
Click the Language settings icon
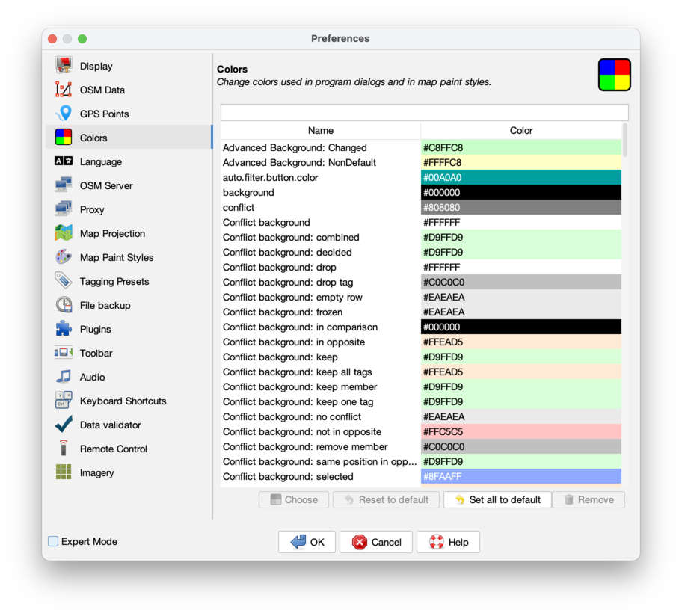(63, 161)
